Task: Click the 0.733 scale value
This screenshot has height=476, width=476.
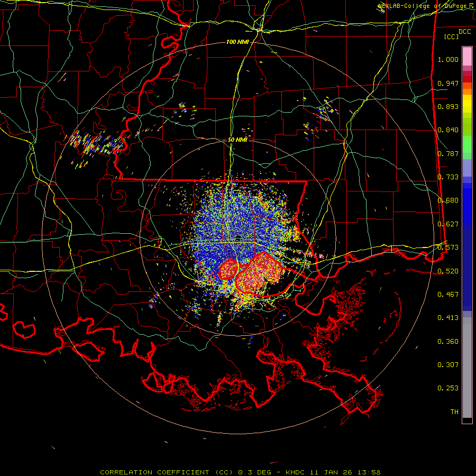Action: click(x=448, y=177)
